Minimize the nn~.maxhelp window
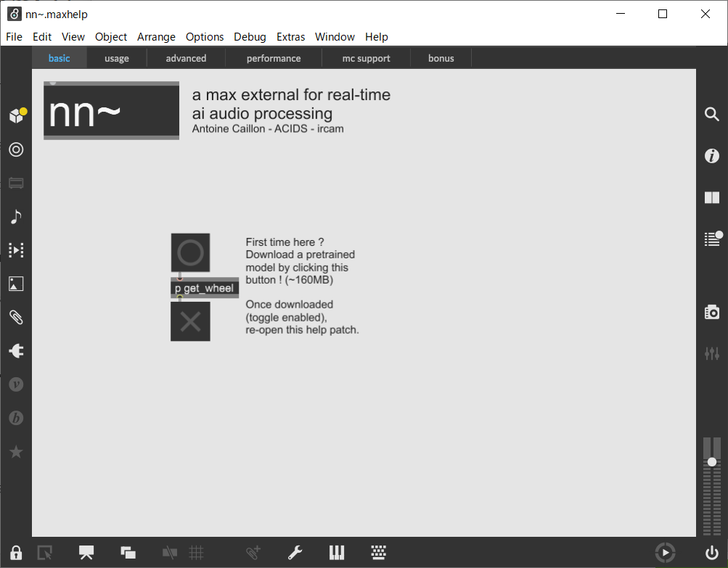728x568 pixels. pos(621,14)
